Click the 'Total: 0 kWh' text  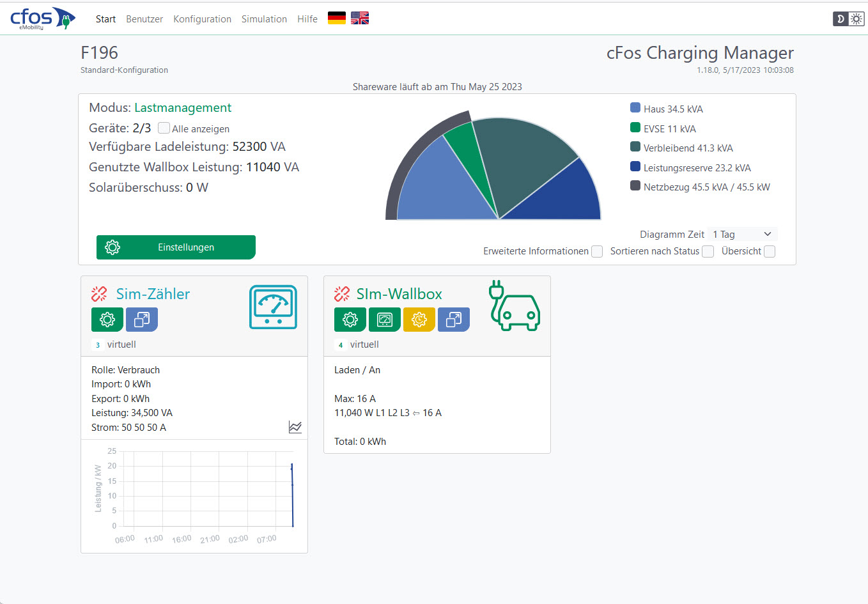point(360,442)
